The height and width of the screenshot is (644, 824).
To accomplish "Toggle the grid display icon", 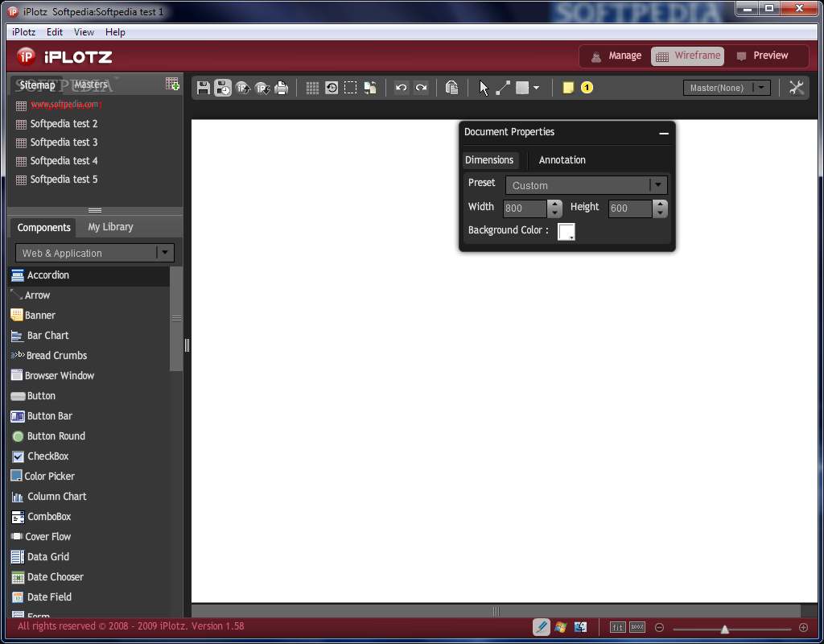I will coord(313,88).
